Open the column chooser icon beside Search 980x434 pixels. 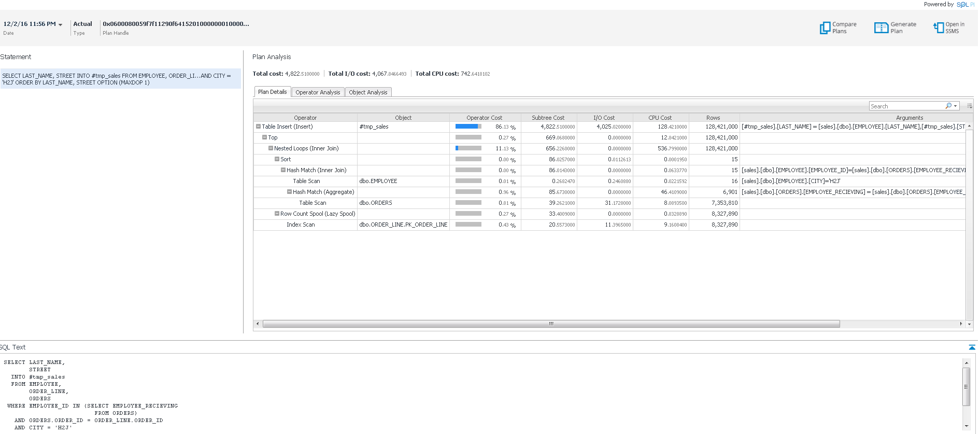click(970, 106)
